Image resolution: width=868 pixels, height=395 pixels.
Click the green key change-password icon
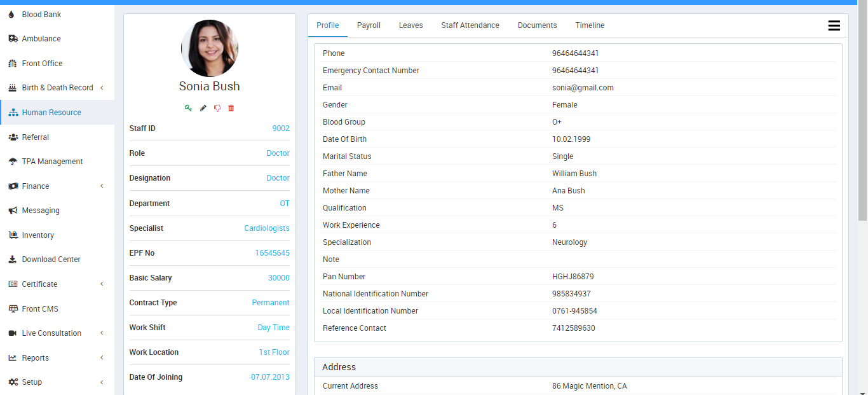tap(188, 108)
